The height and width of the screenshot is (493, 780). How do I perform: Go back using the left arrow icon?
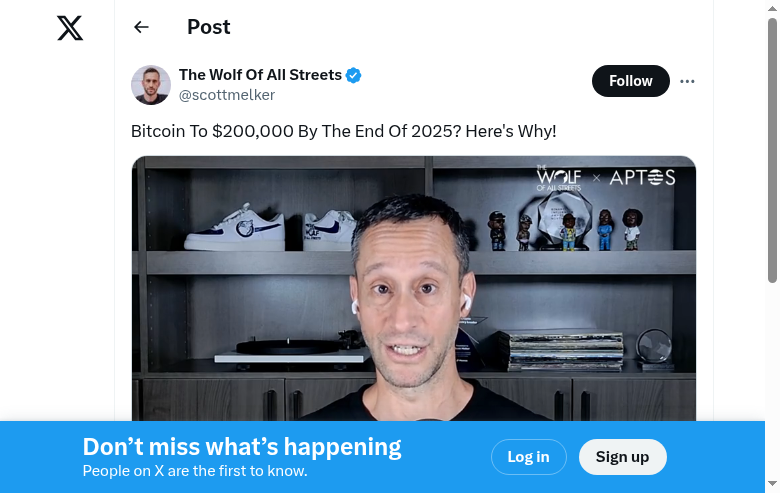[x=141, y=27]
